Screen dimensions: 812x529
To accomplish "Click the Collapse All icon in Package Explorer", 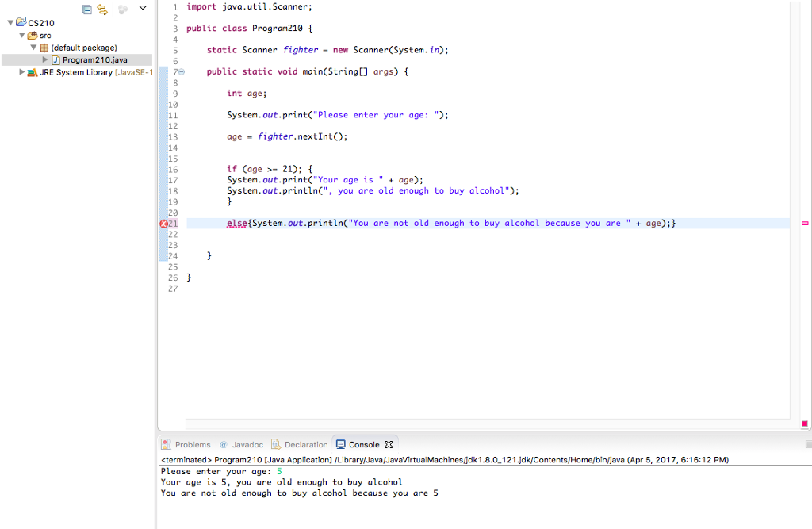I will (87, 9).
